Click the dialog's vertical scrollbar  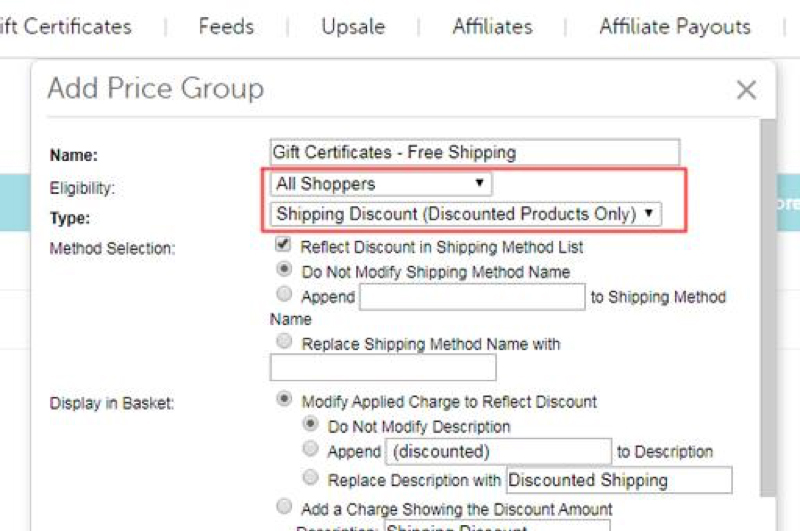point(767,308)
